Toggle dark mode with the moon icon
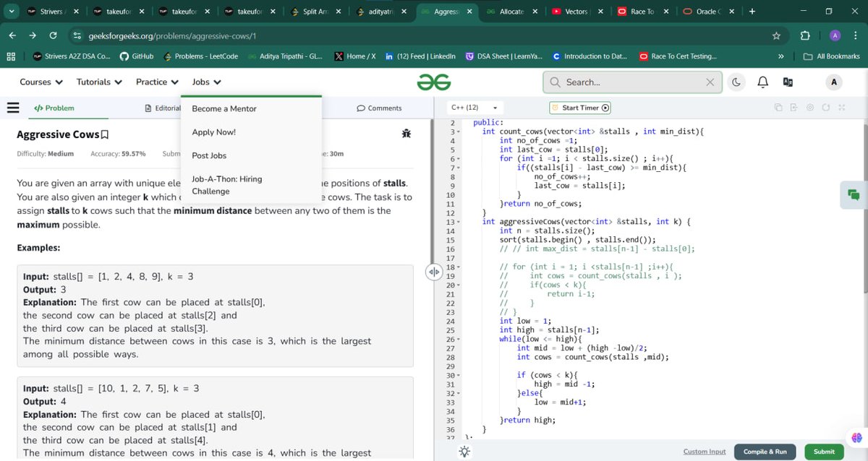The image size is (868, 461). click(736, 82)
